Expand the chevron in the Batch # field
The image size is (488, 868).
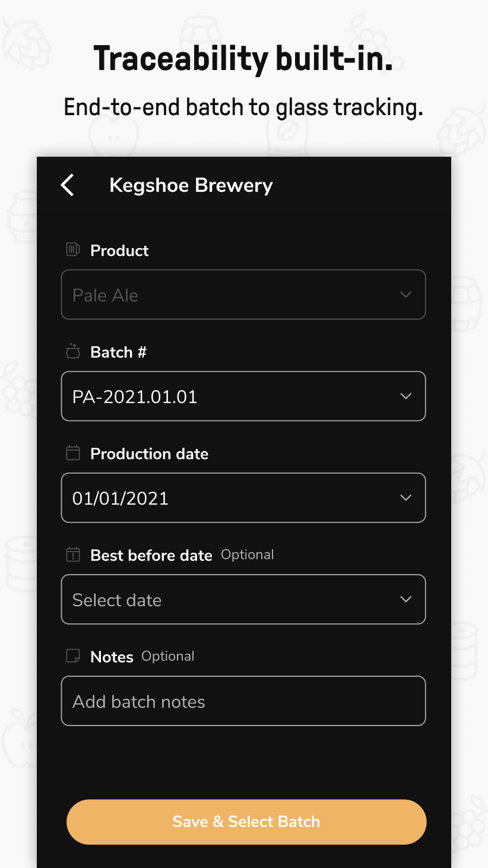[x=406, y=397]
